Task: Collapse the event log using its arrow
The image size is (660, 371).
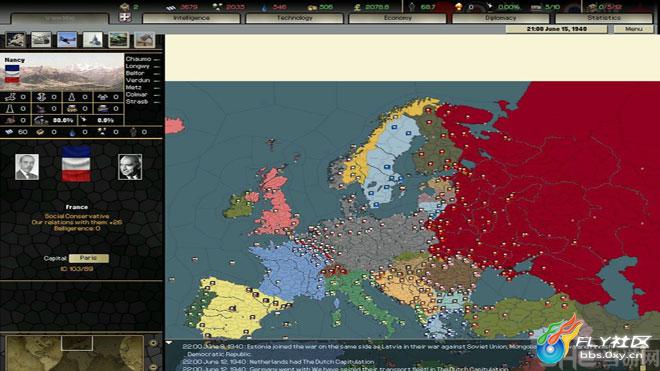Action: click(169, 343)
